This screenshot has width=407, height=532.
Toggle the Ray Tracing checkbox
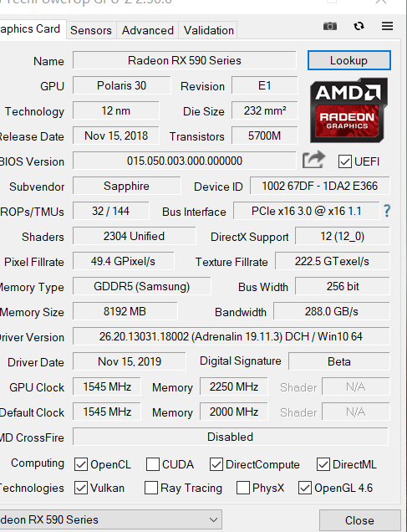tap(151, 488)
